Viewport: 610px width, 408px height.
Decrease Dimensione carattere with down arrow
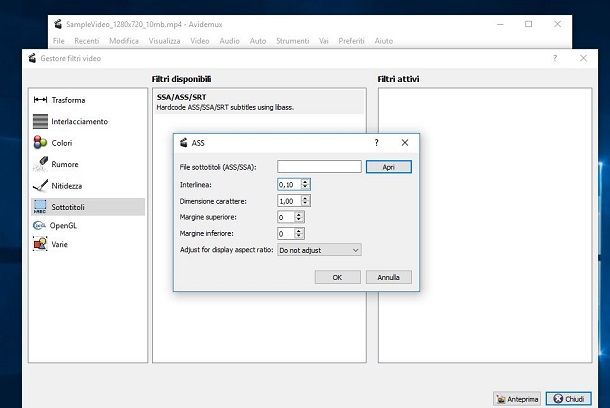[x=305, y=203]
